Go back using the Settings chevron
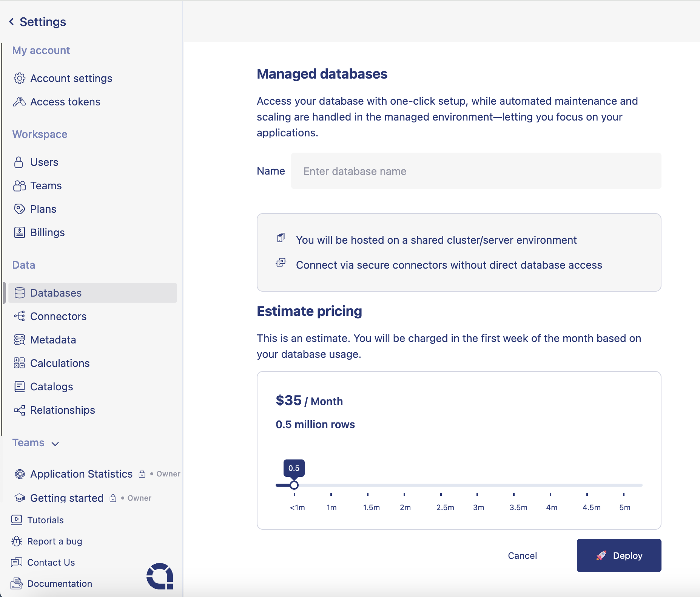700x597 pixels. coord(12,22)
